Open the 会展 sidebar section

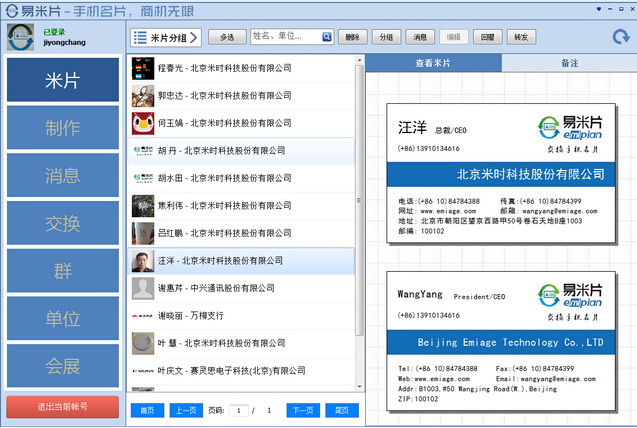tap(63, 366)
